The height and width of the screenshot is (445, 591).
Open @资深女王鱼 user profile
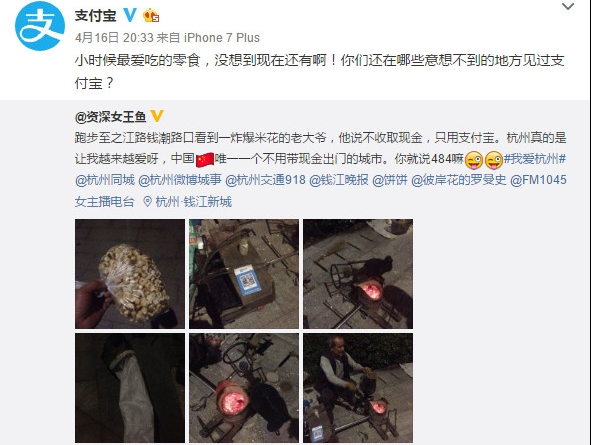coord(110,117)
